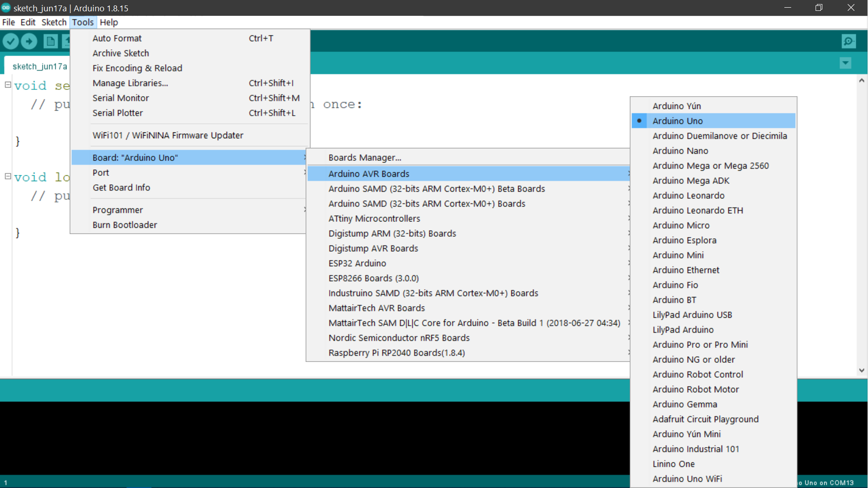This screenshot has width=868, height=488.
Task: Collapse the void loop code fold marker
Action: click(x=8, y=176)
